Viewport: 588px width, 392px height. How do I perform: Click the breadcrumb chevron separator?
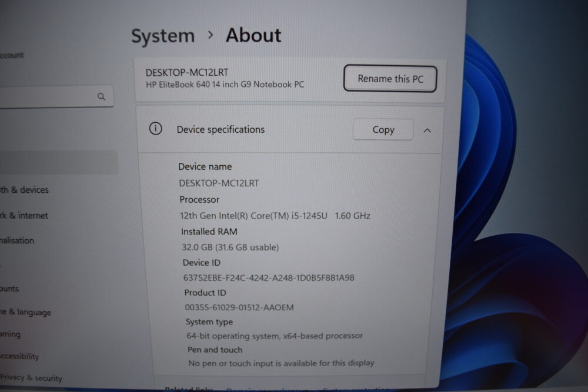coord(211,35)
